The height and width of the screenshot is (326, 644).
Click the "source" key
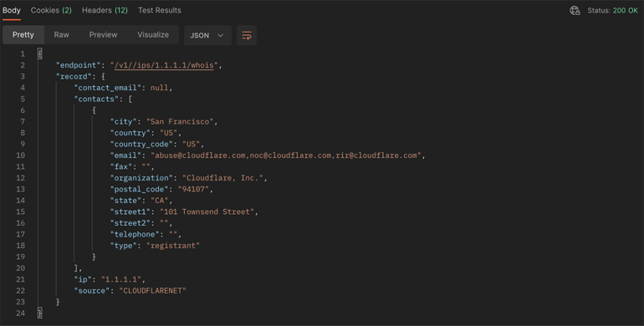click(x=92, y=290)
